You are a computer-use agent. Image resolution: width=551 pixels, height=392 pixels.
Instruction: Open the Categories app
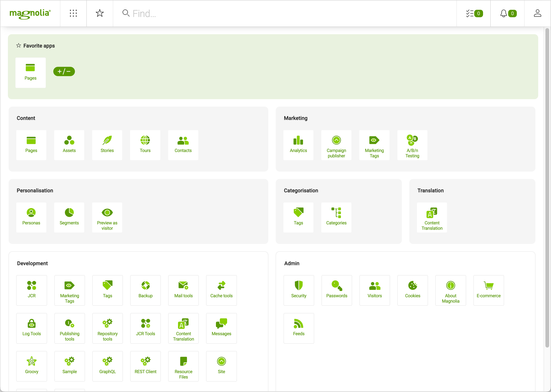click(336, 217)
